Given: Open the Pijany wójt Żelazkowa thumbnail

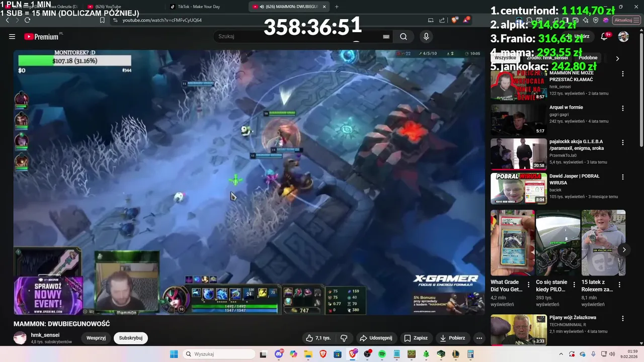Looking at the screenshot, I should coord(519,330).
